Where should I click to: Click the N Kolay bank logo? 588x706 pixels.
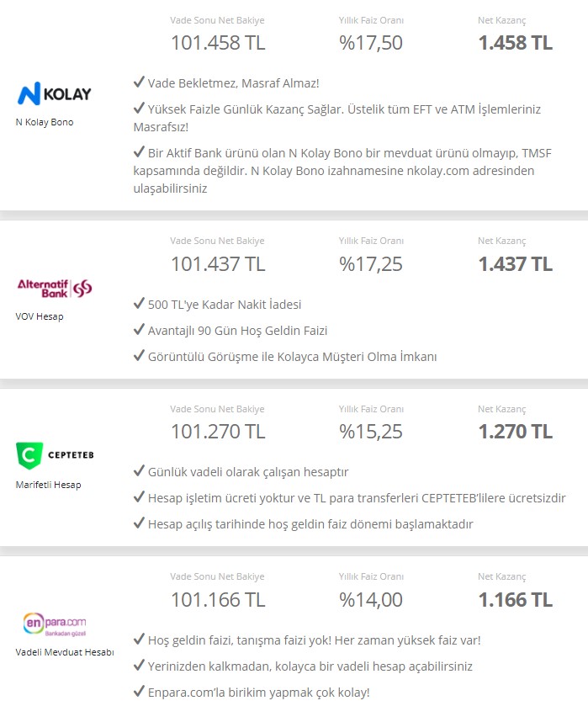pos(55,93)
